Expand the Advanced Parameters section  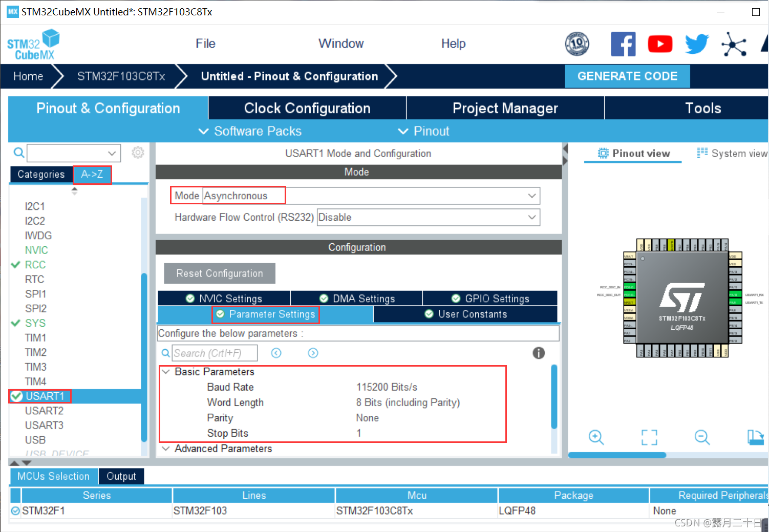pos(166,449)
